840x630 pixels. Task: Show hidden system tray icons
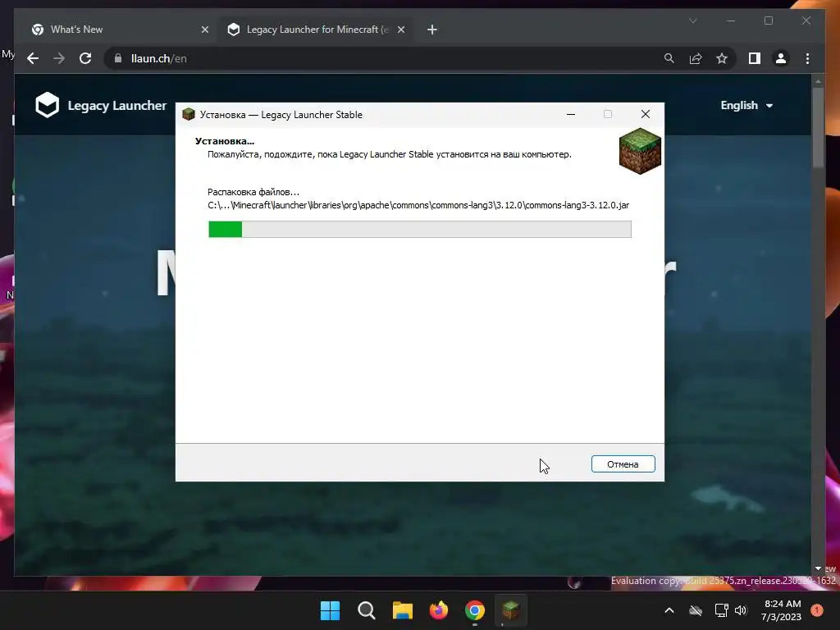[x=669, y=610]
